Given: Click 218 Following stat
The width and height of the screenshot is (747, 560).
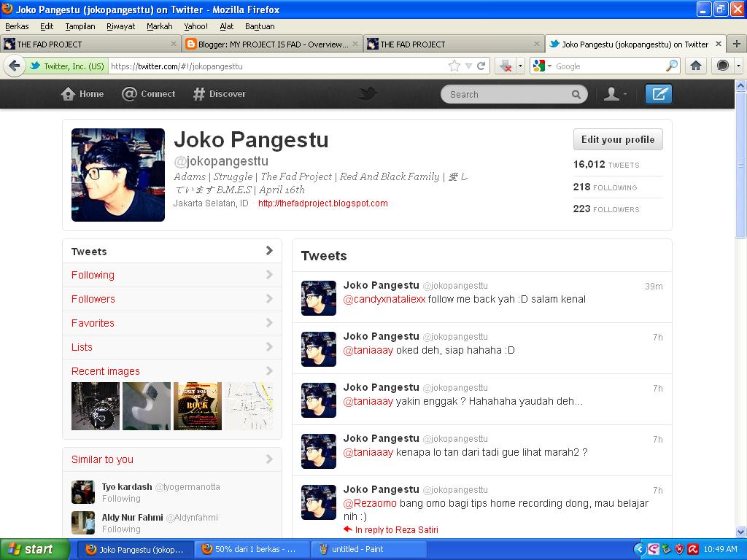Looking at the screenshot, I should coord(605,187).
